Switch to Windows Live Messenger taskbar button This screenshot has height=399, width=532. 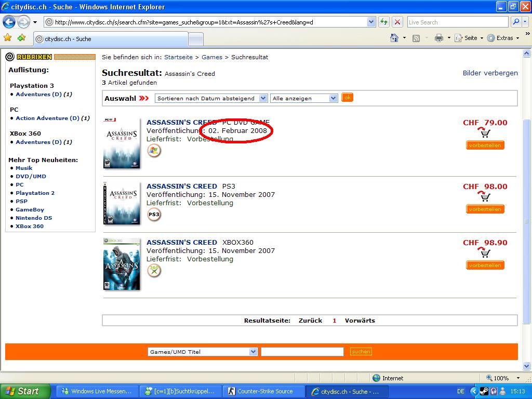coord(97,391)
